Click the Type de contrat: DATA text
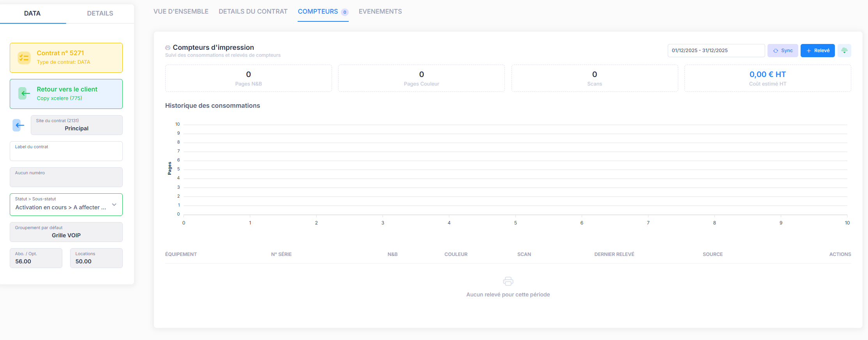The image size is (868, 340). (64, 62)
